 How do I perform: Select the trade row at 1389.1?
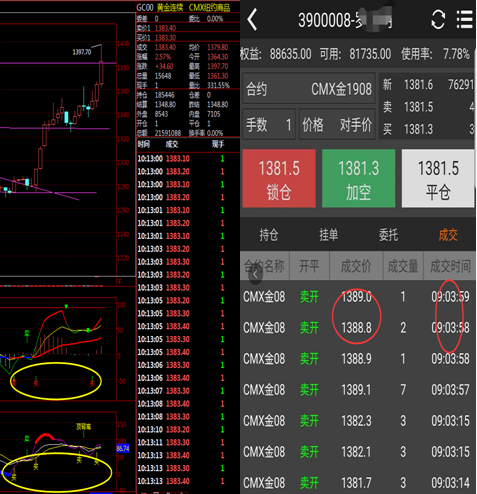(x=358, y=390)
